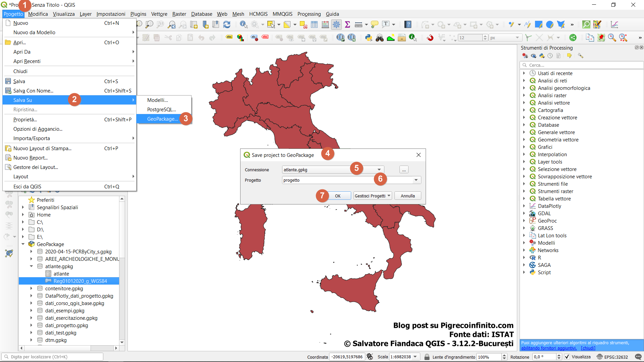Select the Identify Features tool

[244, 24]
